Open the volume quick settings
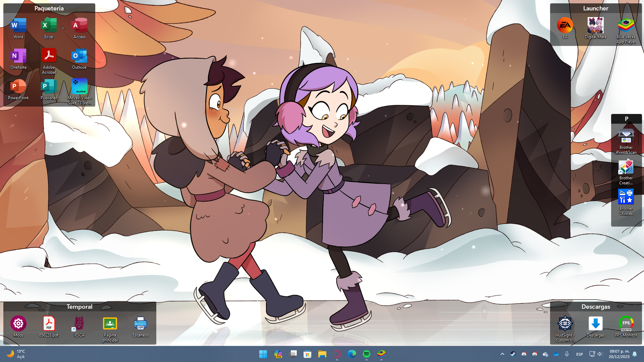Image resolution: width=644 pixels, height=362 pixels. 600,354
